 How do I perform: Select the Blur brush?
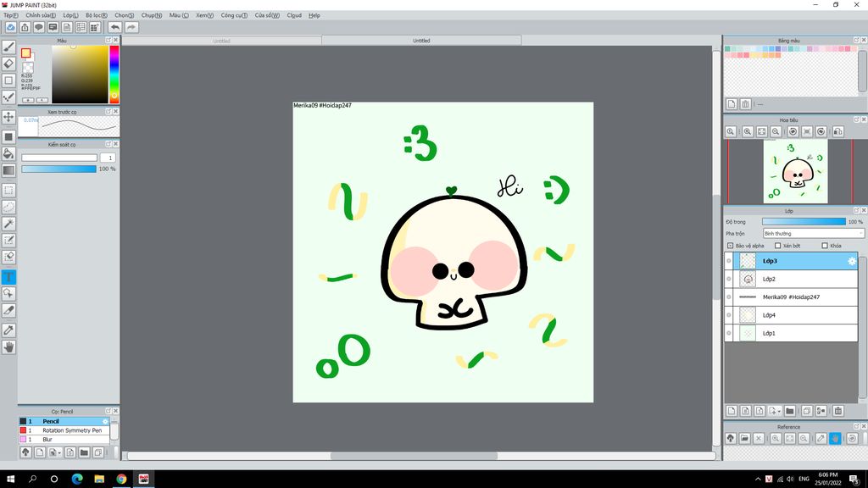coord(64,440)
